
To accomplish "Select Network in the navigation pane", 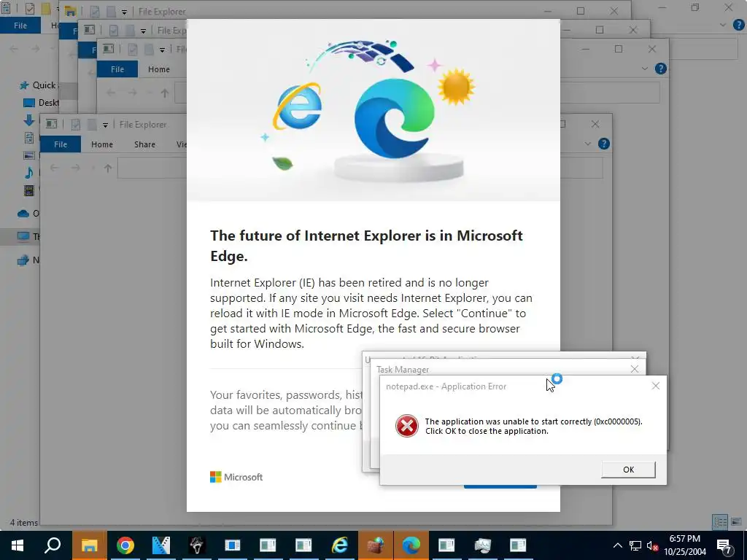I will (23, 260).
